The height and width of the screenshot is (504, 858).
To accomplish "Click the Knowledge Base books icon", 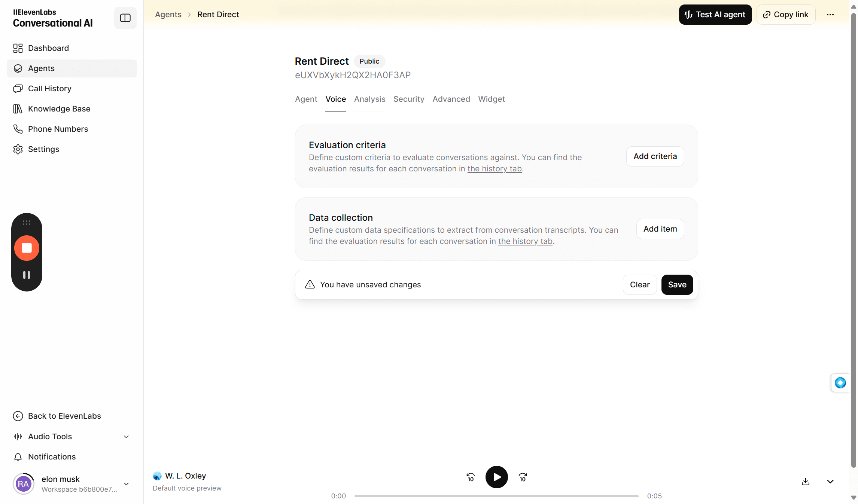I will pyautogui.click(x=18, y=109).
